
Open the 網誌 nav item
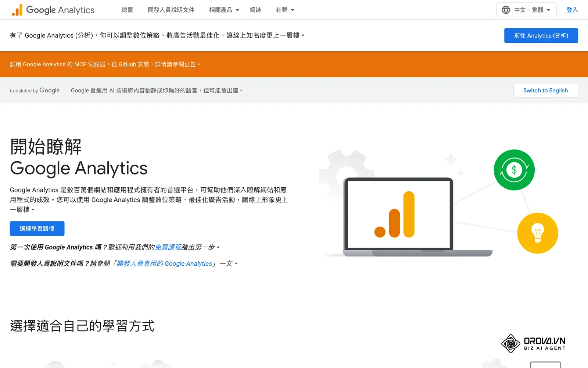point(255,10)
